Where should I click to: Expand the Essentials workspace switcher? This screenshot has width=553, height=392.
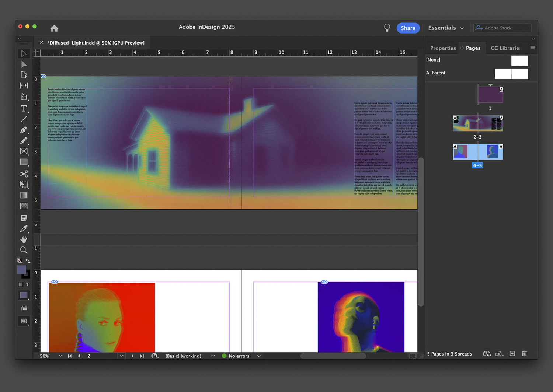point(446,28)
